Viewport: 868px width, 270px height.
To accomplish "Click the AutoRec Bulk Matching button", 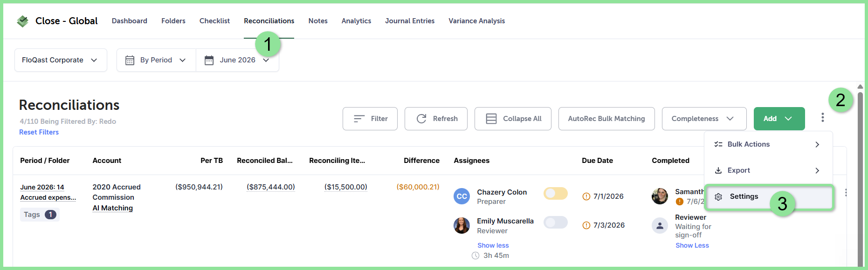I will click(x=606, y=119).
